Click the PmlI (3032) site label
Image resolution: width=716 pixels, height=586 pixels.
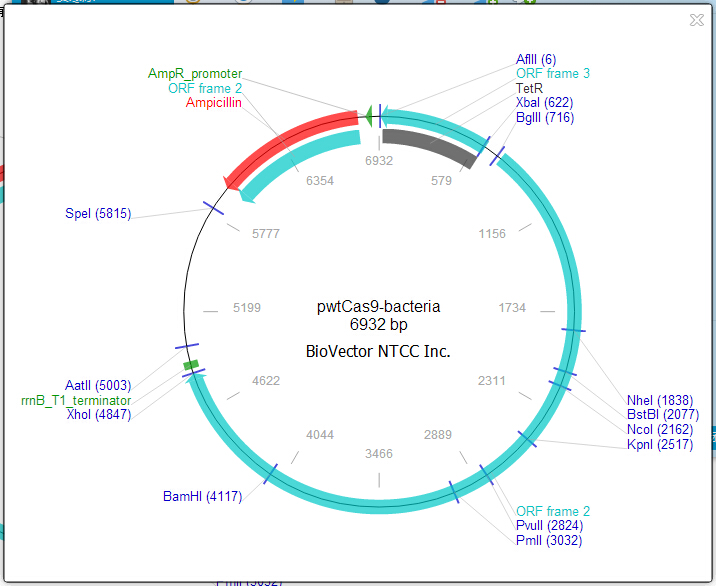[549, 541]
